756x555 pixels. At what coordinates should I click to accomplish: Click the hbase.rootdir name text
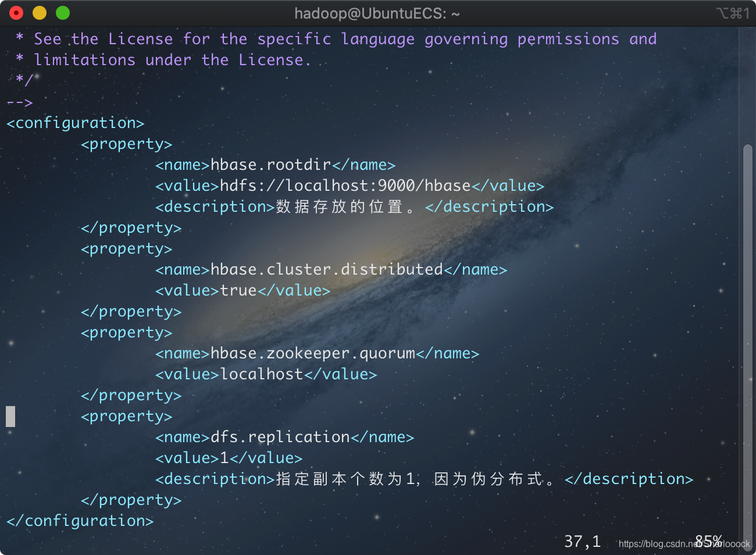coord(270,165)
